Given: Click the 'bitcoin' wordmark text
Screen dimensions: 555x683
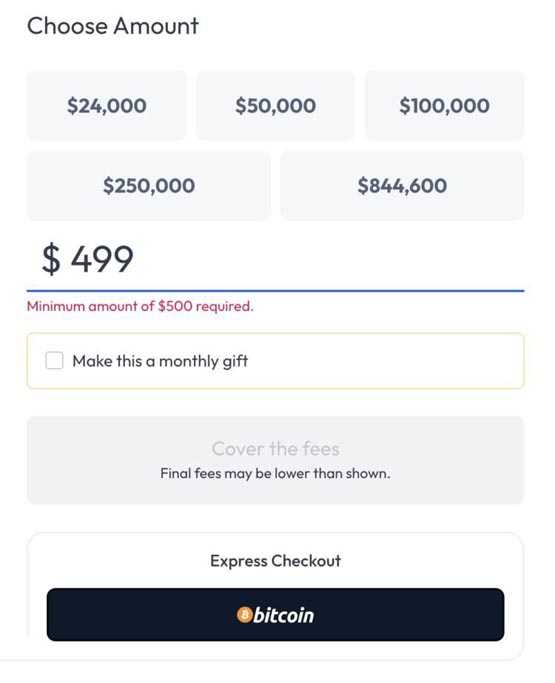Looking at the screenshot, I should [284, 615].
